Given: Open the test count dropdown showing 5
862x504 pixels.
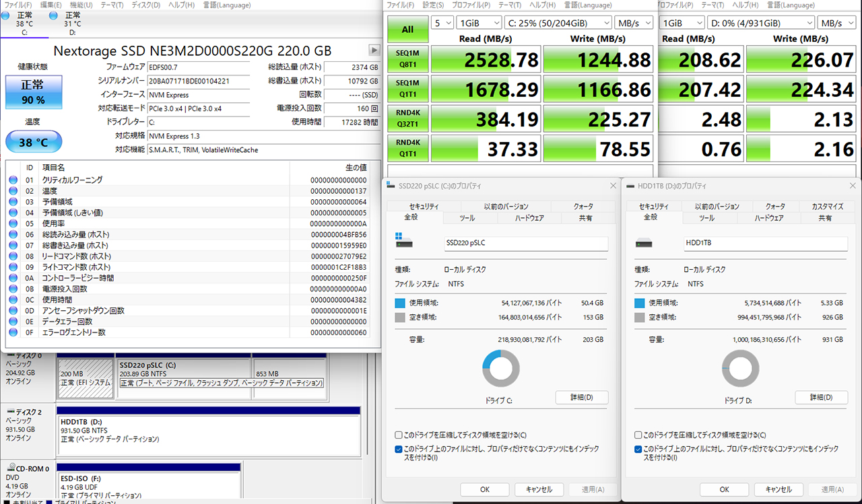Looking at the screenshot, I should 443,23.
